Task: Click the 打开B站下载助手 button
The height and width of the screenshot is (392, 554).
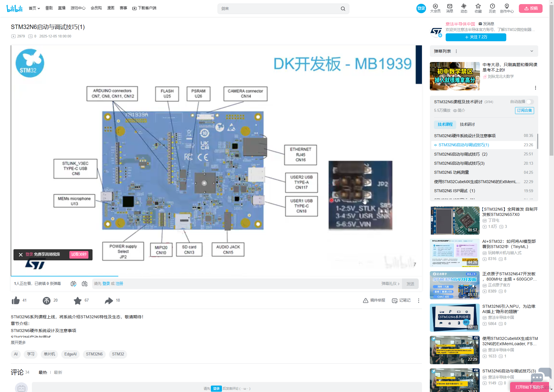Action: (x=529, y=387)
